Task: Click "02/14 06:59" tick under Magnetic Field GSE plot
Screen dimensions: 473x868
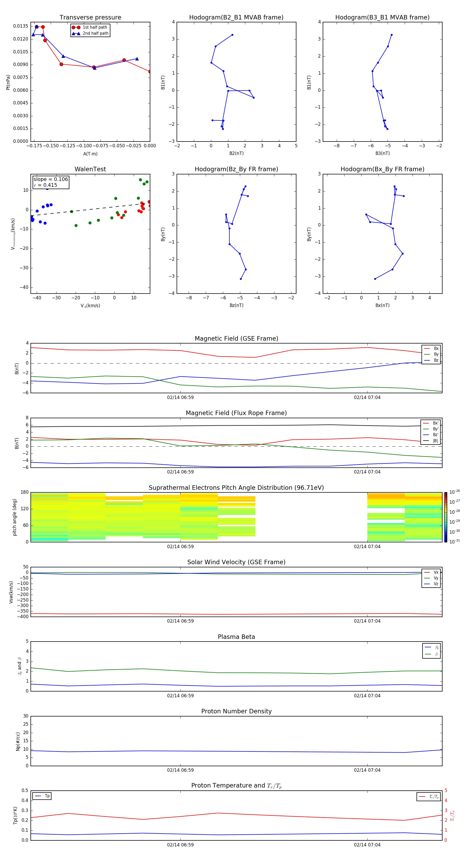Action: 180,398
